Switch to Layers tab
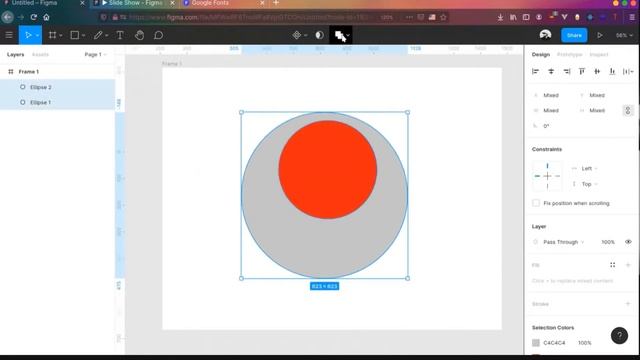This screenshot has width=640, height=360. pos(16,54)
